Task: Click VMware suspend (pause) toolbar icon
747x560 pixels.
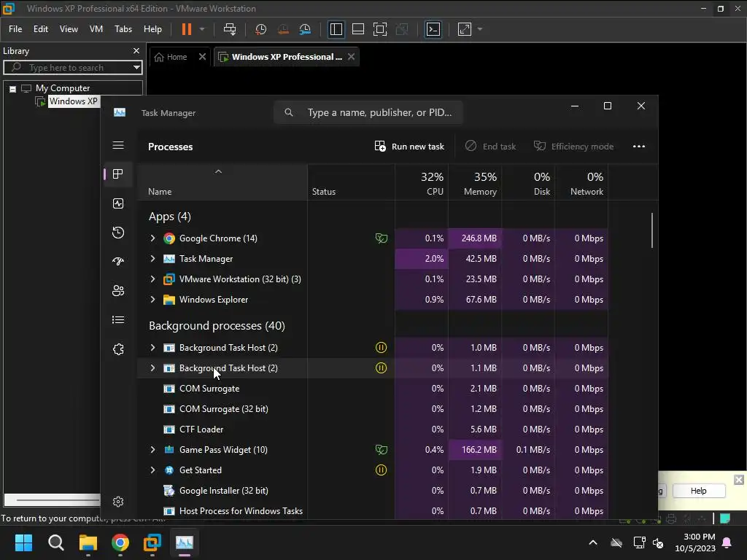Action: tap(187, 29)
